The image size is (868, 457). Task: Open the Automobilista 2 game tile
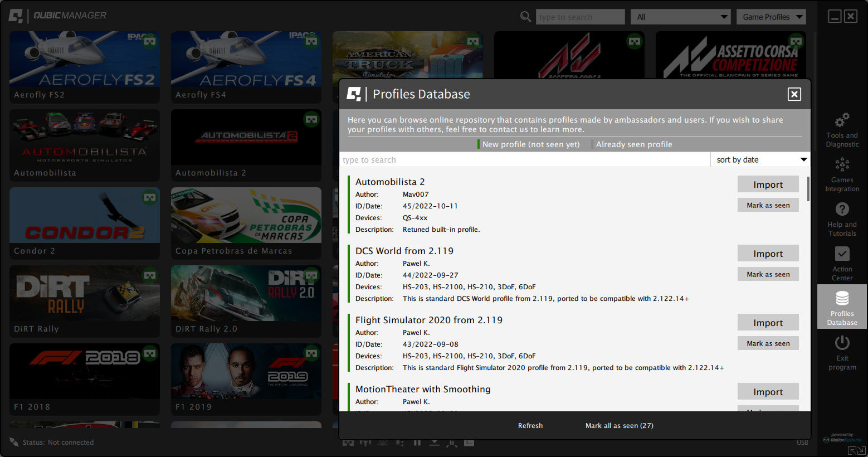click(246, 145)
